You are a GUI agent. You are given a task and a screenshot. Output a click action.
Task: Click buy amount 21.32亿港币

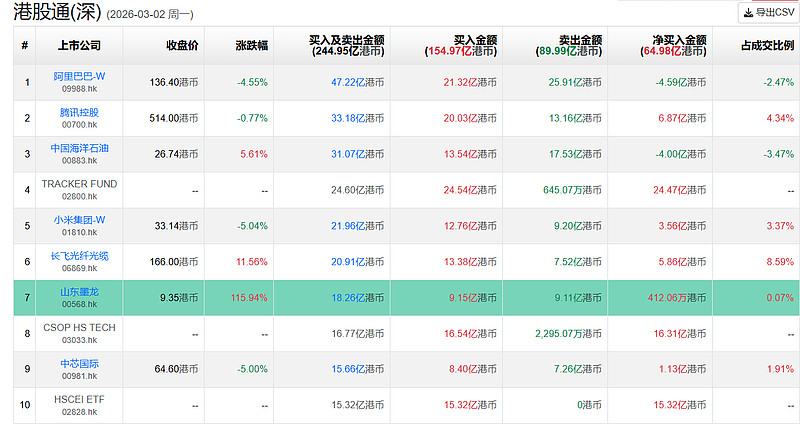[x=470, y=82]
